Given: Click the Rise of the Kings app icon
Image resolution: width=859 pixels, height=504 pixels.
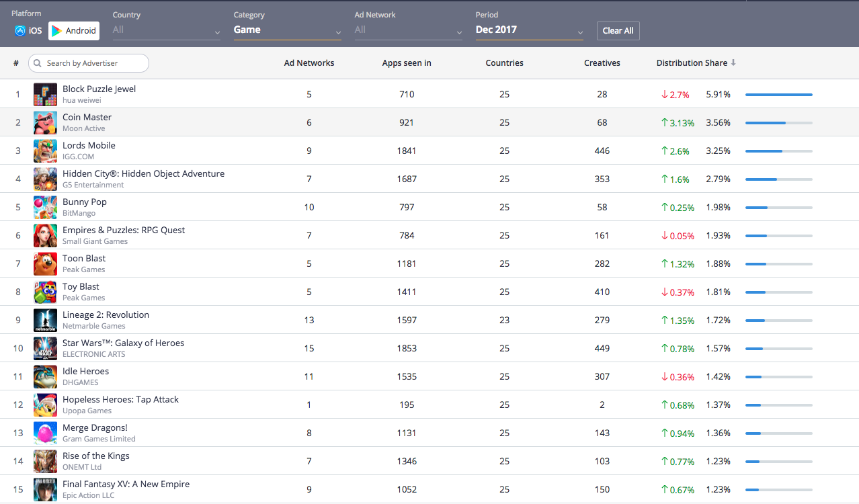Looking at the screenshot, I should coord(46,462).
